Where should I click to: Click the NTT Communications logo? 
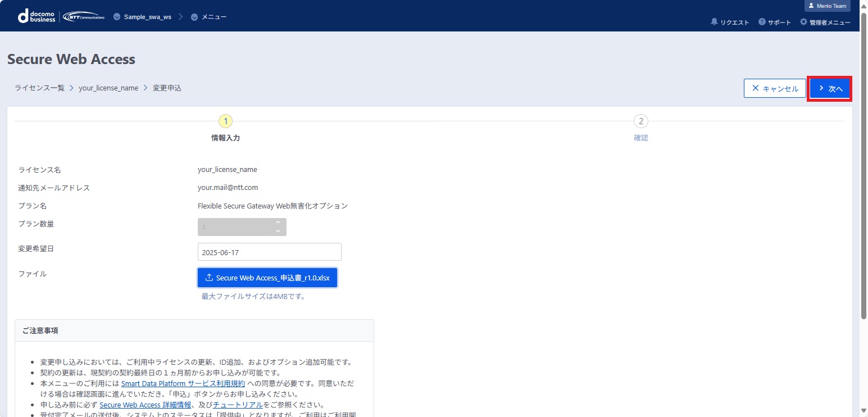click(x=84, y=16)
